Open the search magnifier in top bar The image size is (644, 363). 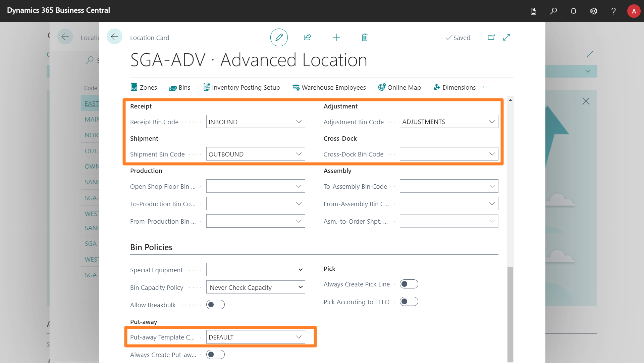coord(553,11)
